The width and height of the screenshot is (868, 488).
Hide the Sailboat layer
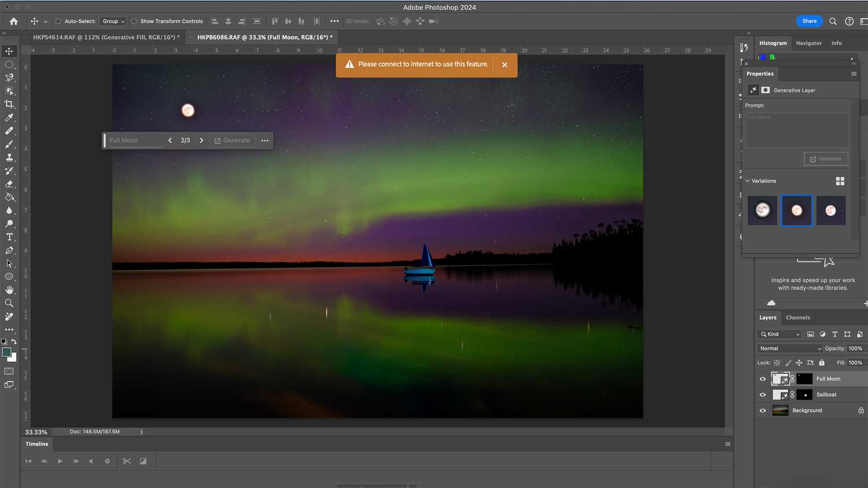coord(763,395)
